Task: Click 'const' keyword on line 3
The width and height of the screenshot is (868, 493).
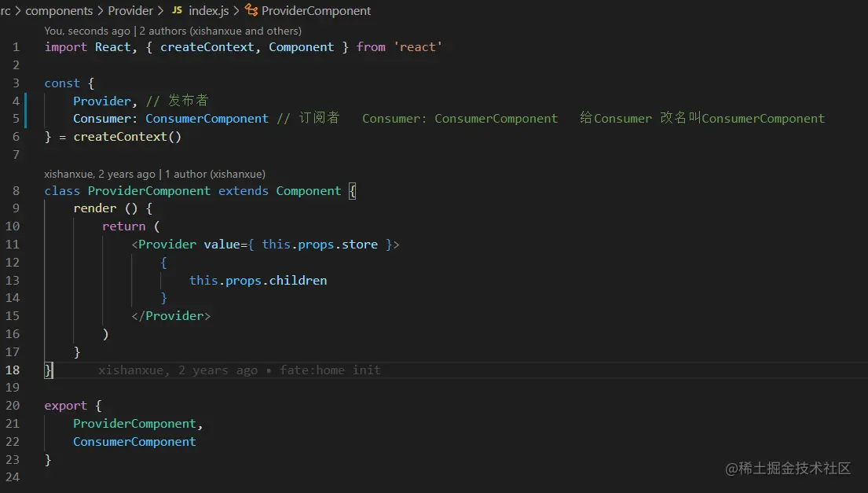Action: click(62, 83)
